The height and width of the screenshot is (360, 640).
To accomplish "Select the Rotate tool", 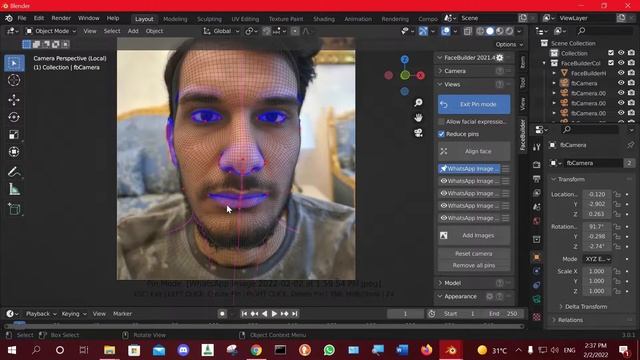I will pyautogui.click(x=14, y=117).
